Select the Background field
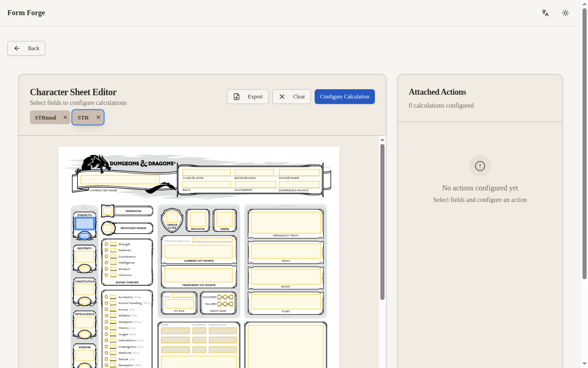The height and width of the screenshot is (368, 588). 254,172
